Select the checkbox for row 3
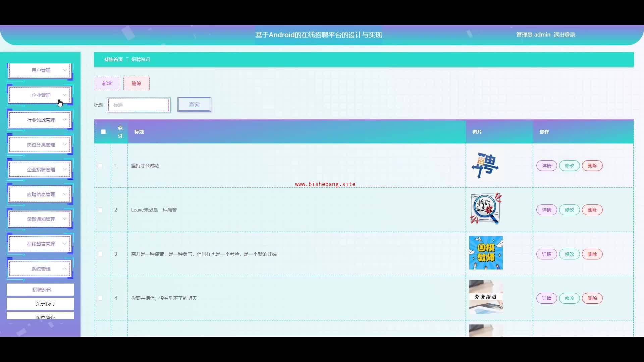The height and width of the screenshot is (362, 644). pos(100,254)
